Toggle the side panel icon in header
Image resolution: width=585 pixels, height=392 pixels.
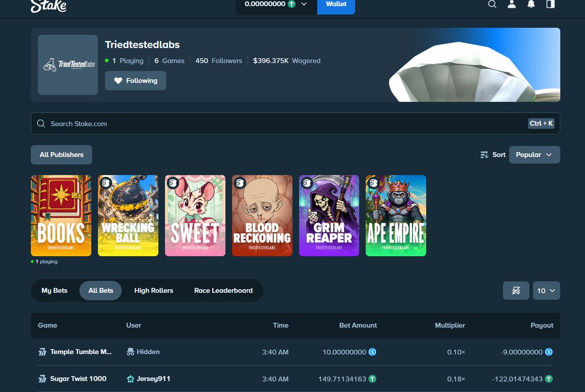pyautogui.click(x=550, y=4)
